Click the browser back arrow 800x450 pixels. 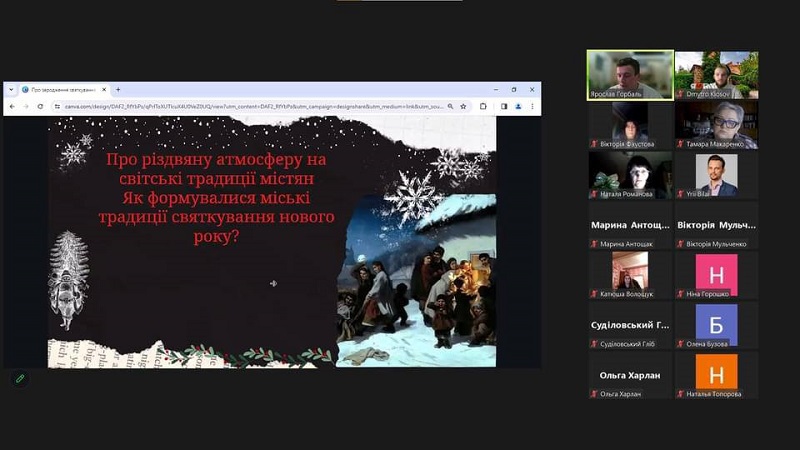point(13,106)
